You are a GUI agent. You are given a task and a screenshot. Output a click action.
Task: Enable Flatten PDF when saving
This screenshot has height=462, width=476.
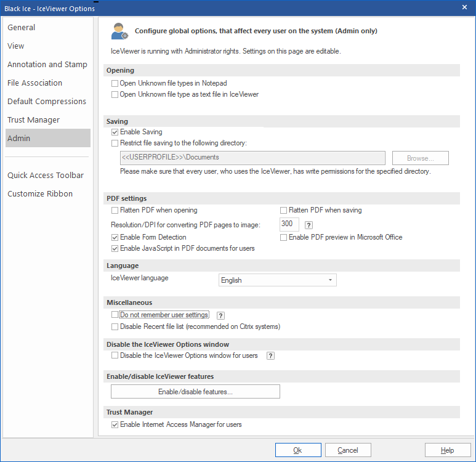[283, 210]
